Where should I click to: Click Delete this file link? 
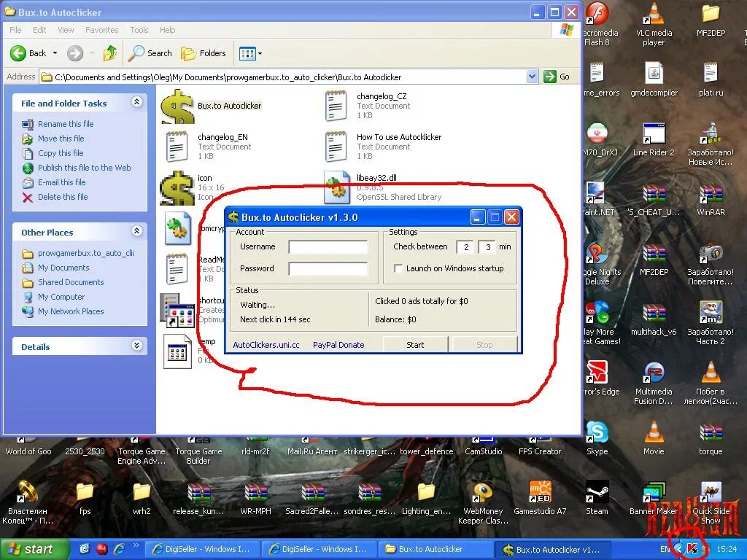63,197
